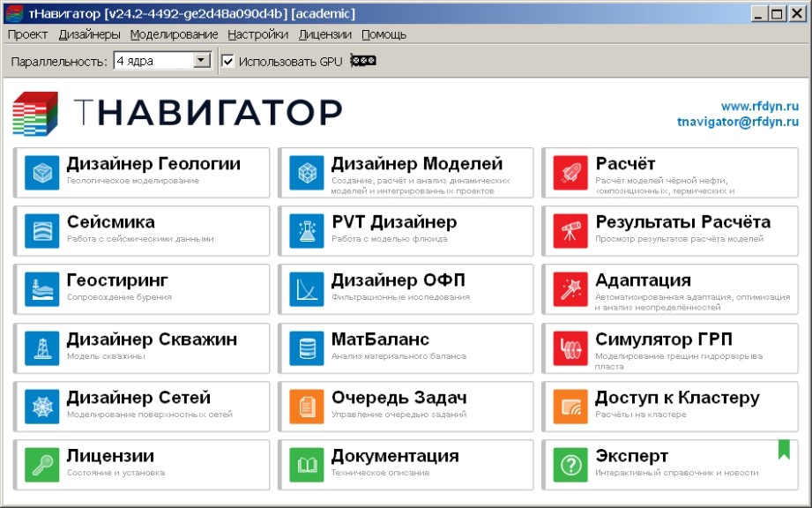Click the green key Лицензии icon
Screen dimensions: 812x508
click(41, 465)
